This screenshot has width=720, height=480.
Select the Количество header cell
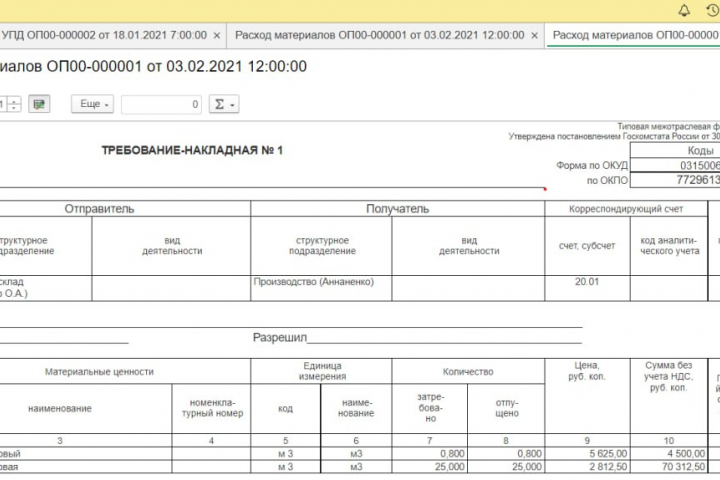coord(468,372)
